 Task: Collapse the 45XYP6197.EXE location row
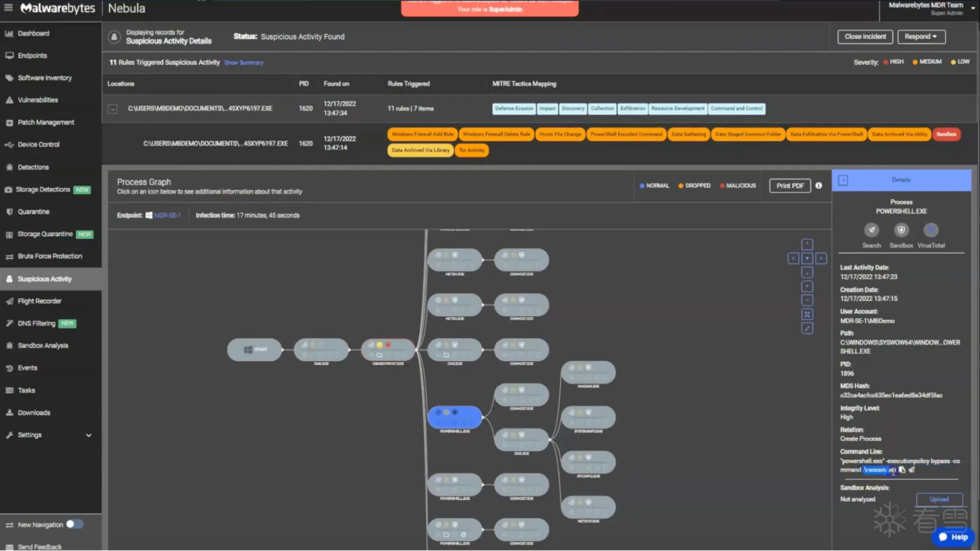tap(113, 109)
